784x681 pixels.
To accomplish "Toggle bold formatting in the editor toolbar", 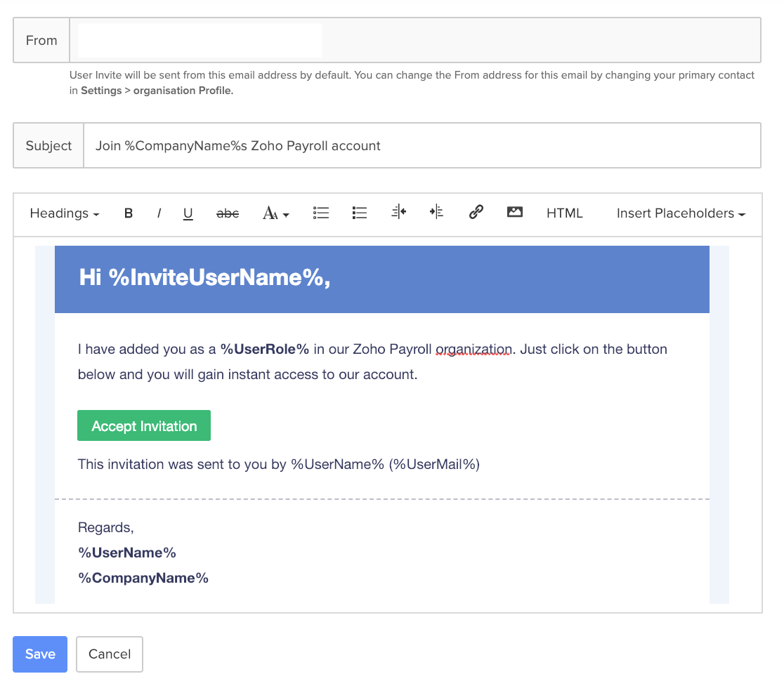I will [x=129, y=213].
